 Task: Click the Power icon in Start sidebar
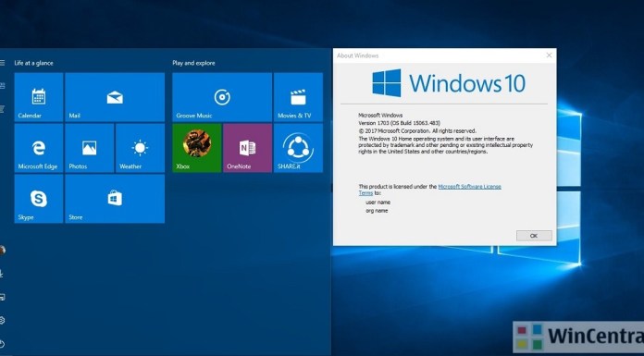coord(2,344)
